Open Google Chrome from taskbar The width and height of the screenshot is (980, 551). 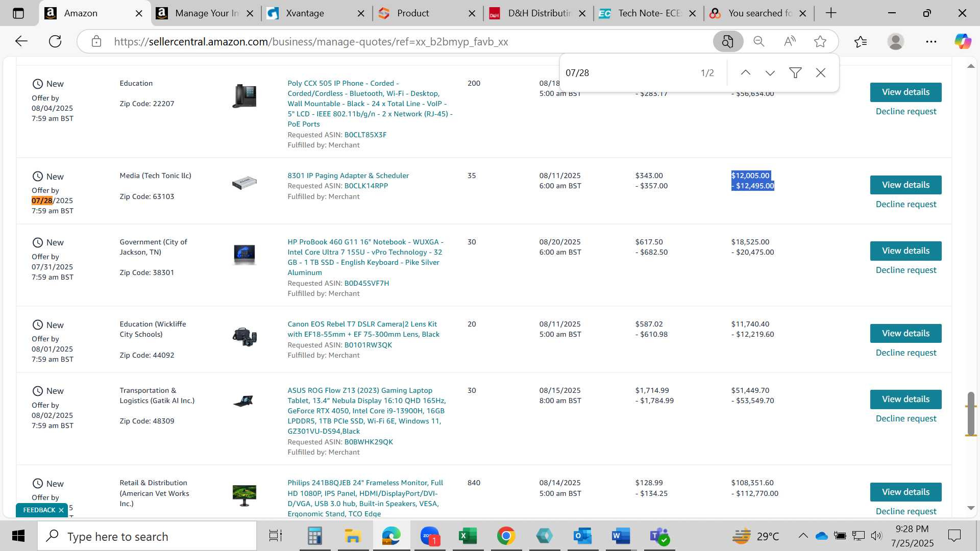click(x=506, y=536)
